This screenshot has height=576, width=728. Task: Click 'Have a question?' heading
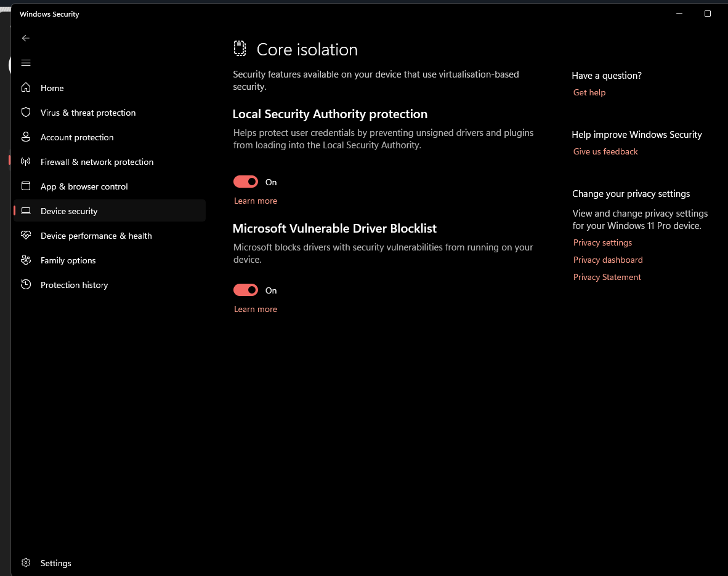pyautogui.click(x=606, y=76)
